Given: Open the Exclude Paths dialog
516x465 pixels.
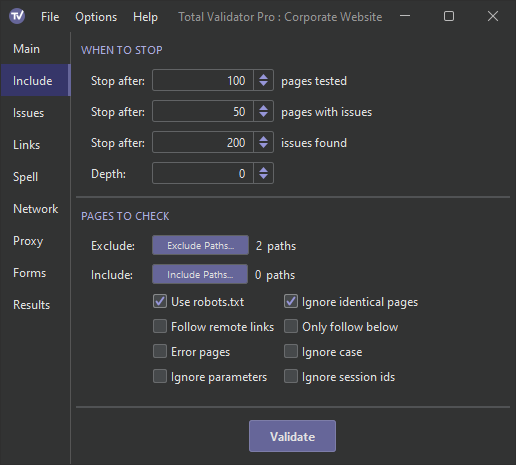Looking at the screenshot, I should point(200,245).
